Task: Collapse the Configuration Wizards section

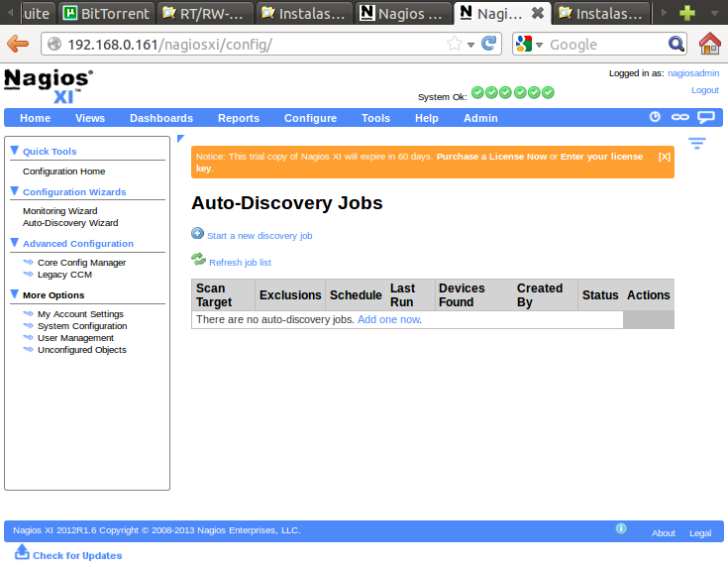Action: pos(15,191)
